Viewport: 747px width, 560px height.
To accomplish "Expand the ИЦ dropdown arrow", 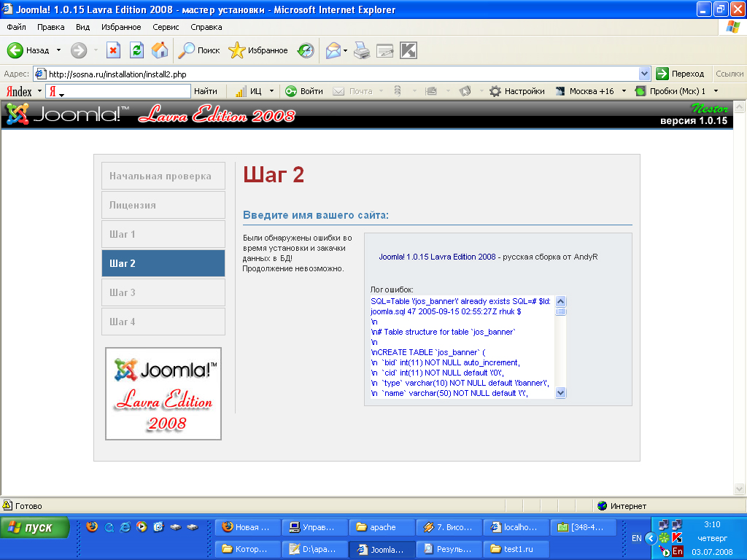I will pyautogui.click(x=271, y=91).
